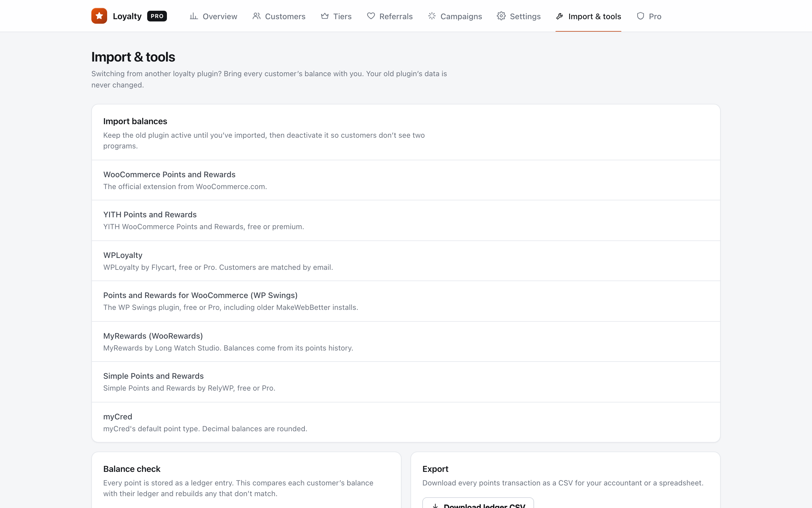Click the Campaigns sparkle icon
Viewport: 812px width, 508px height.
click(x=432, y=16)
